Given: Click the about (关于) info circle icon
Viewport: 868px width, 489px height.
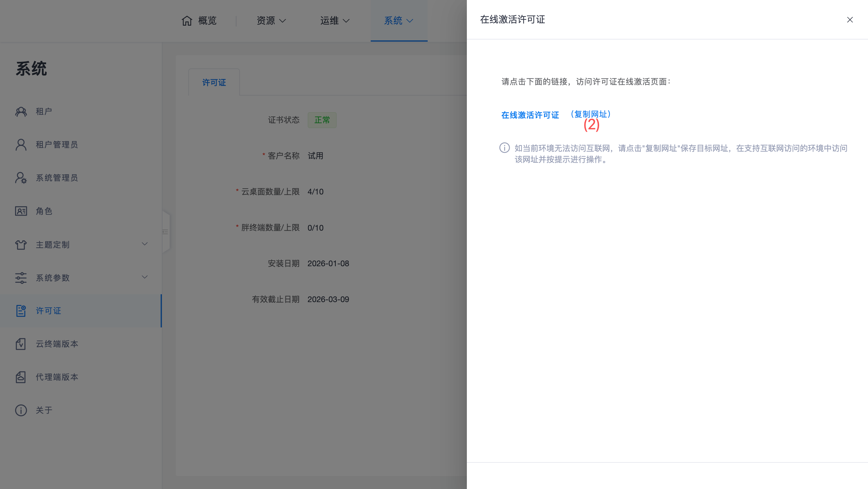Looking at the screenshot, I should (21, 410).
